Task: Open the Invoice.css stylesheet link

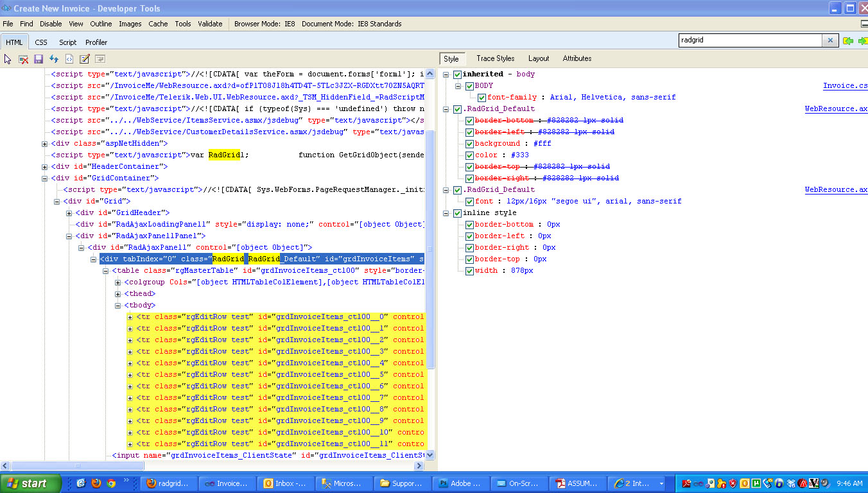Action: (845, 86)
